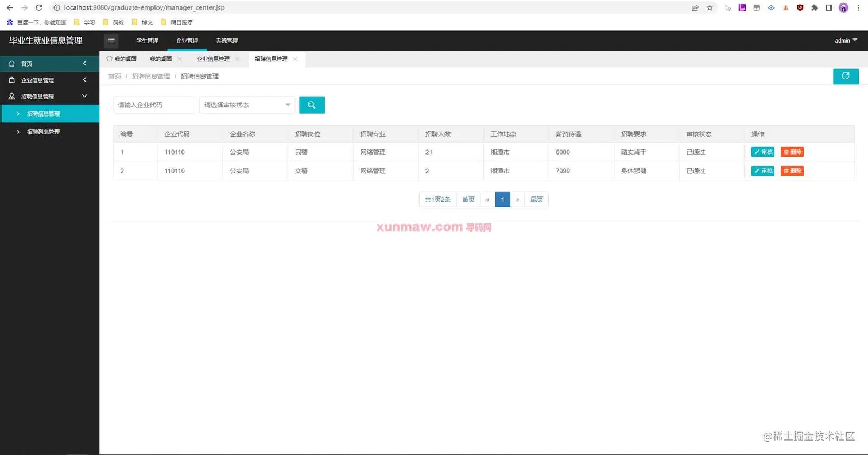Click the 共1页2条 pagination summary
Image resolution: width=868 pixels, height=455 pixels.
pyautogui.click(x=438, y=199)
